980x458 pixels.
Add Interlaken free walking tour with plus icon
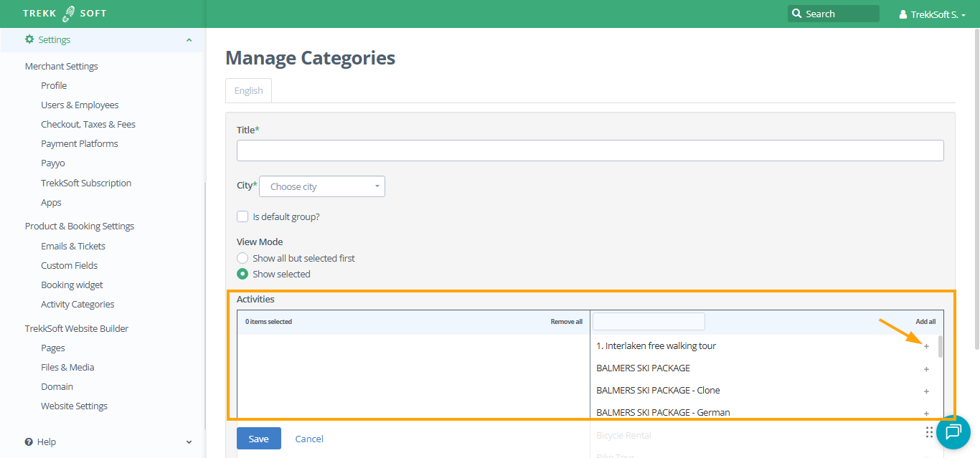[x=925, y=347]
